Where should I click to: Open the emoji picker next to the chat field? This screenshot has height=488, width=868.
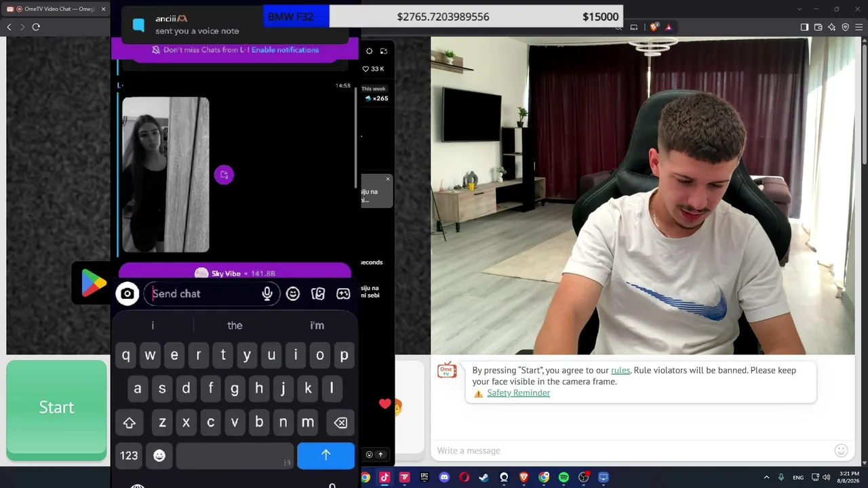tap(293, 293)
